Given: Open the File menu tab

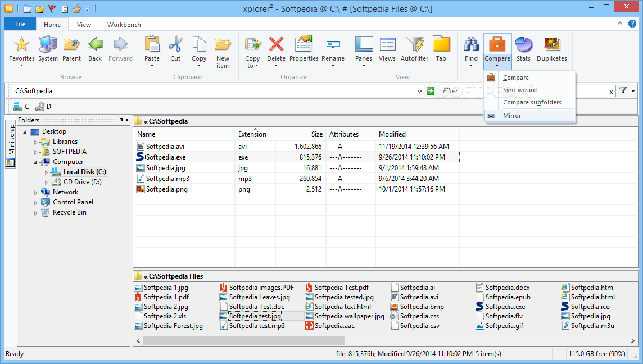Looking at the screenshot, I should 20,24.
